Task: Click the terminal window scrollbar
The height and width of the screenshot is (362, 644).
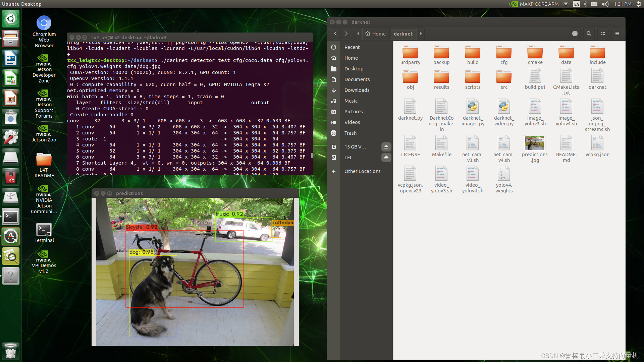Action: click(x=312, y=155)
